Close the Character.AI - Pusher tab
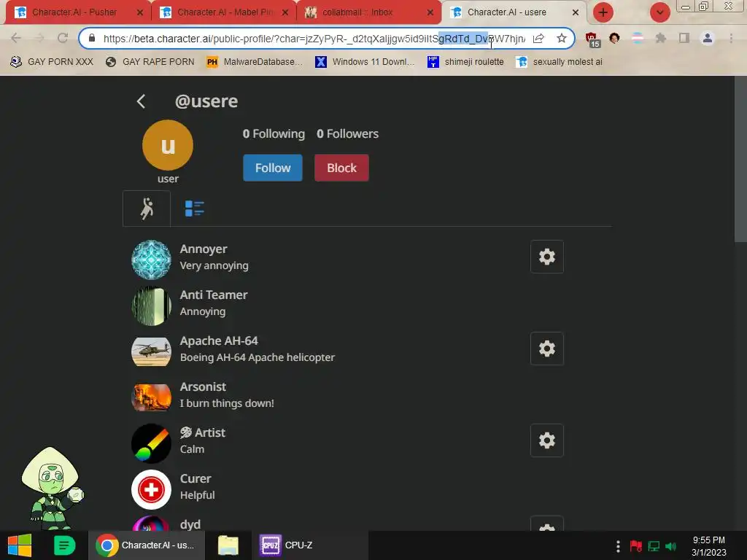The width and height of the screenshot is (747, 560). pos(139,12)
